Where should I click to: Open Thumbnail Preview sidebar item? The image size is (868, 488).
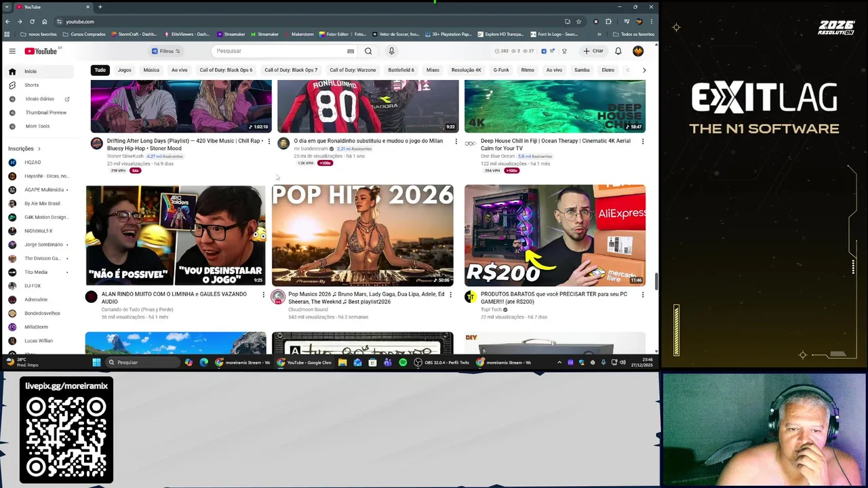click(x=39, y=113)
